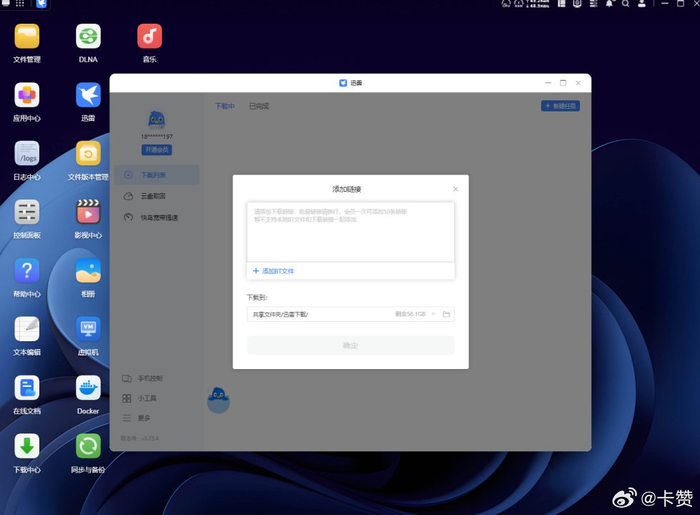
Task: Open the 日志中心 logs icon
Action: (27, 154)
